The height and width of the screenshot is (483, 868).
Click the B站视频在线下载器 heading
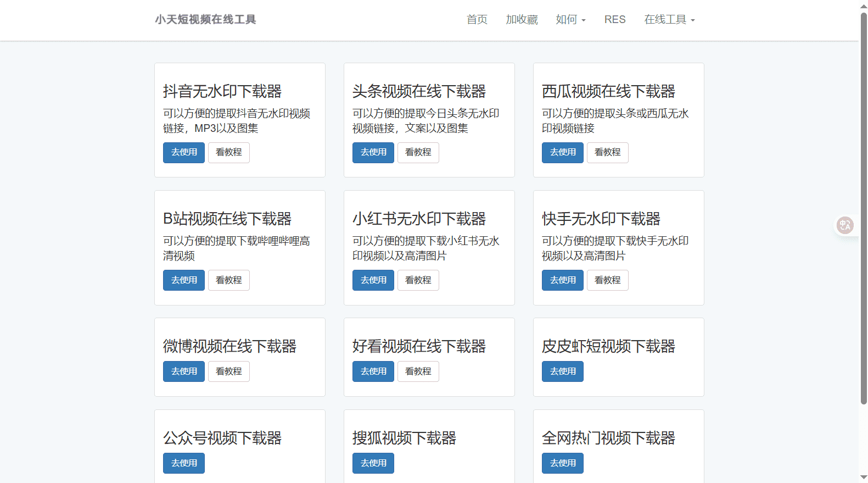227,219
